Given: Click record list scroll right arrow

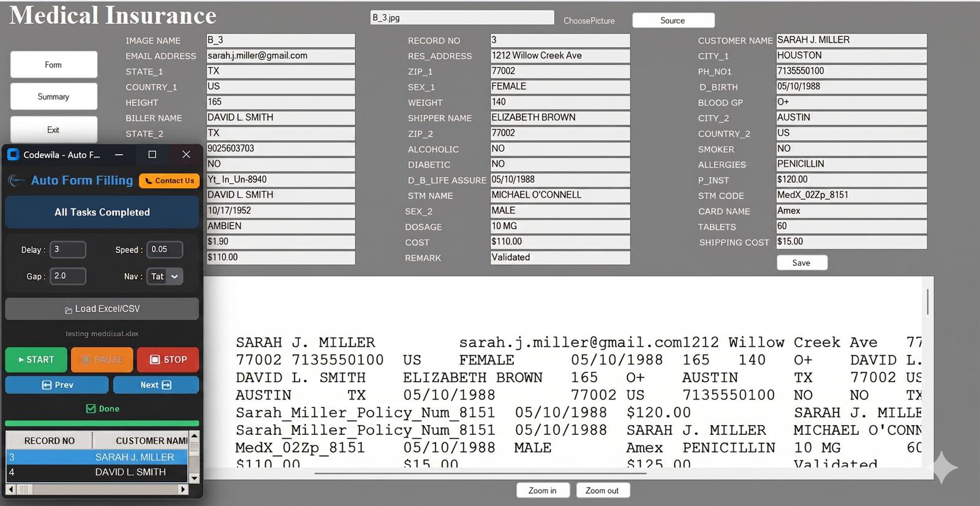Looking at the screenshot, I should [183, 489].
